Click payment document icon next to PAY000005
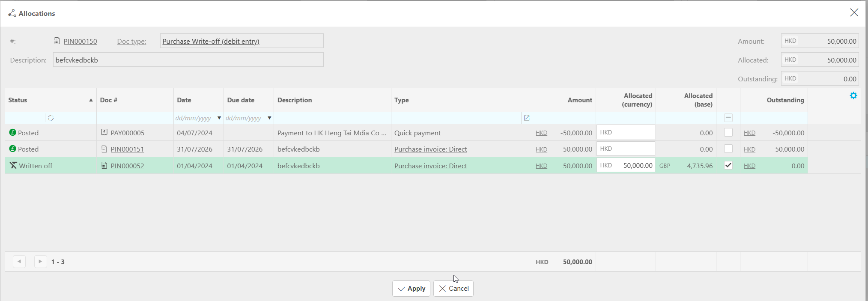The height and width of the screenshot is (301, 868). [x=104, y=132]
